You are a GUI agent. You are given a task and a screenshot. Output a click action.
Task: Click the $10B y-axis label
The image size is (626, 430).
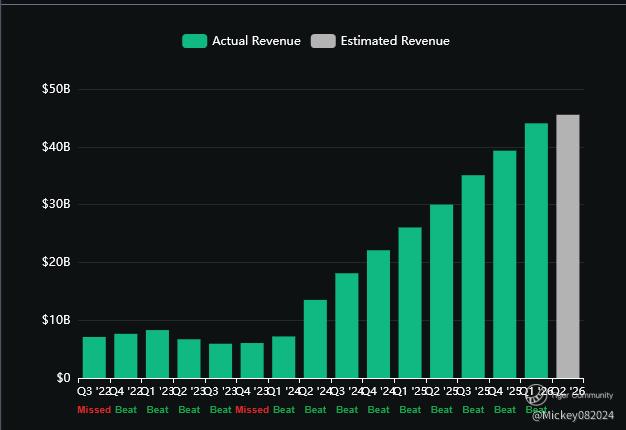coord(56,320)
